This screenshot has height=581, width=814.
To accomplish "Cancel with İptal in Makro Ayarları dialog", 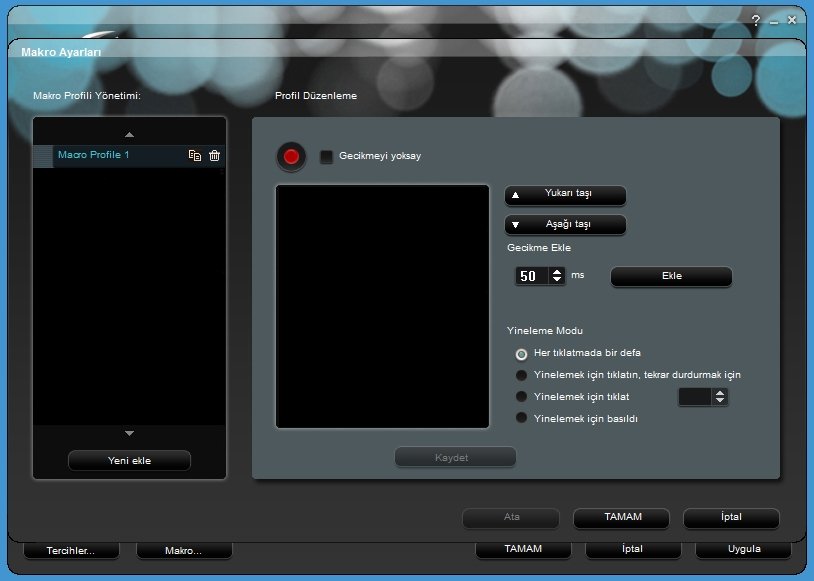I will pos(731,518).
